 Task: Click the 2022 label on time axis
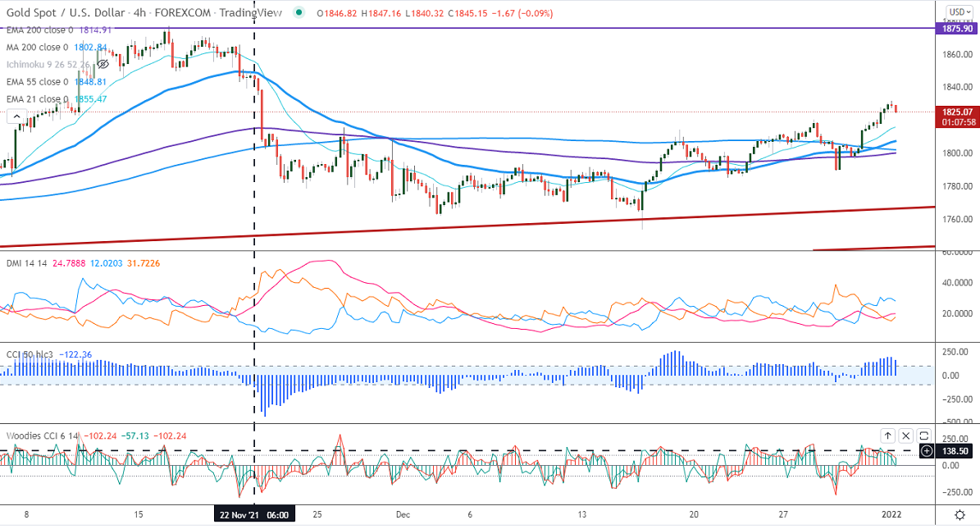pos(891,514)
